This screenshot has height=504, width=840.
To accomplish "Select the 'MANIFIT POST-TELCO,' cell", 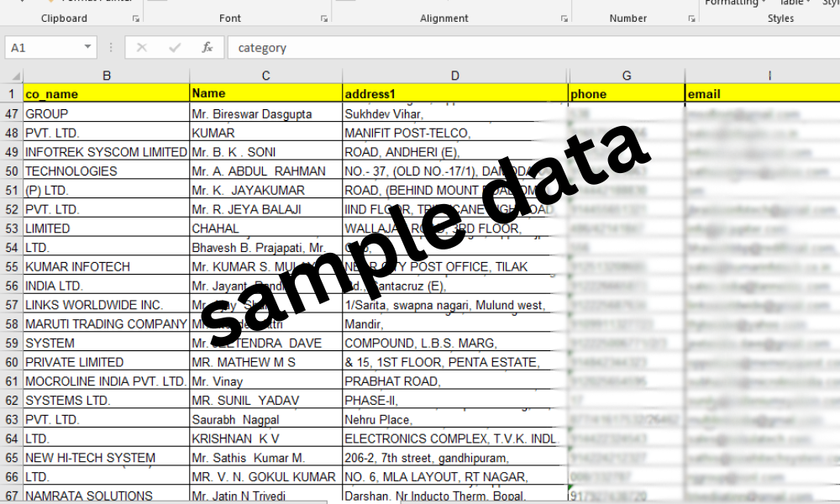I will (454, 133).
